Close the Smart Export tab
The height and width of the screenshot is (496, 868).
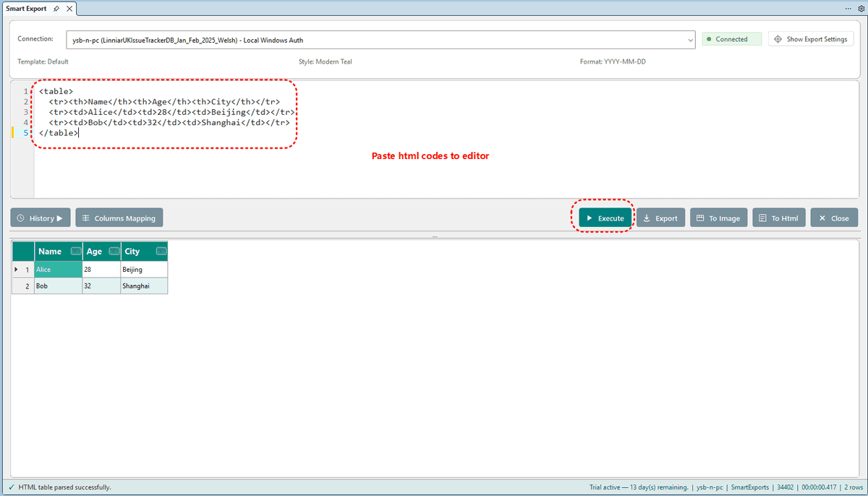pos(69,9)
